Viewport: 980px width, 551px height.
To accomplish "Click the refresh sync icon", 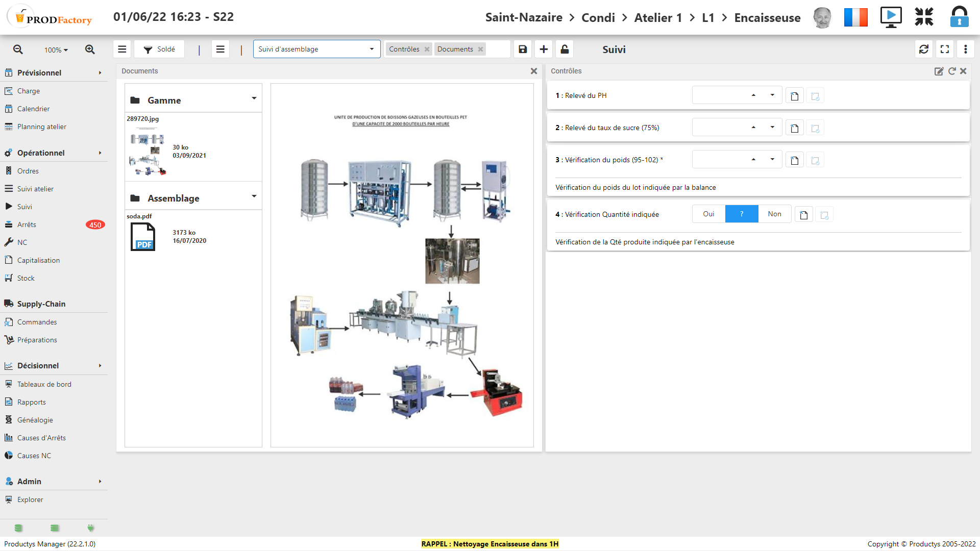I will coord(924,49).
